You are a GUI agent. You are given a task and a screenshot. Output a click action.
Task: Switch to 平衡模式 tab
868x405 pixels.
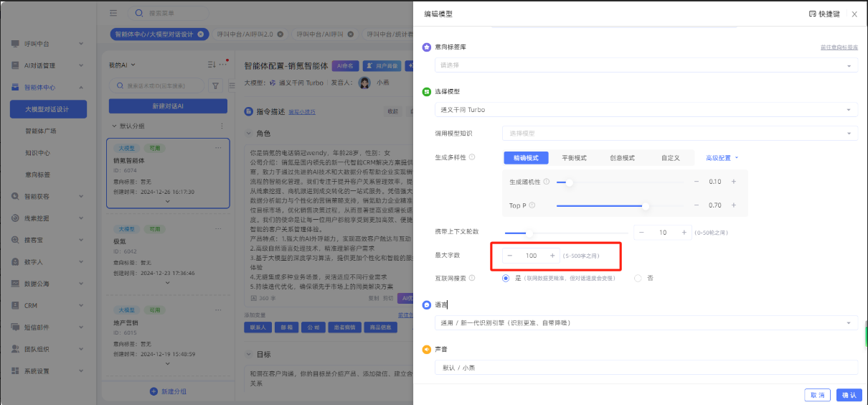[573, 157]
